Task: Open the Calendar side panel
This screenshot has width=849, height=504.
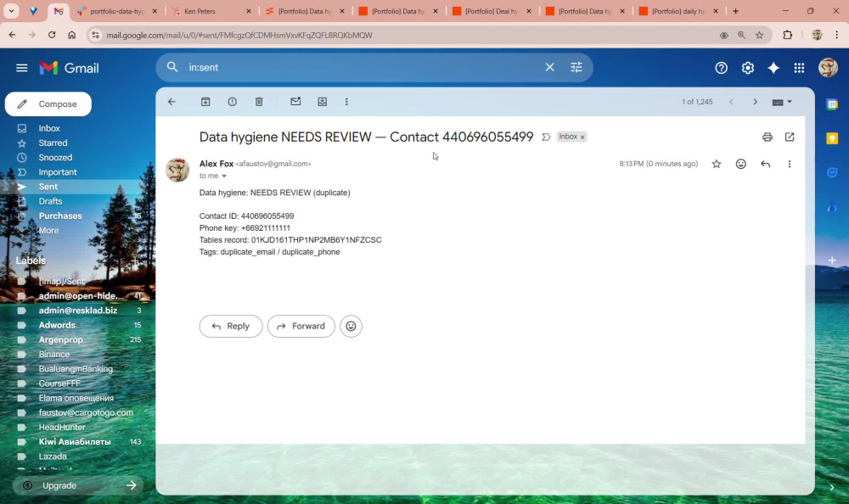Action: tap(832, 104)
